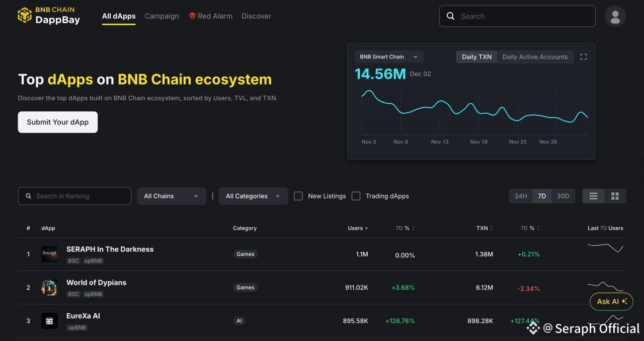Open the EureXa AI app icon
The width and height of the screenshot is (644, 341).
[x=49, y=321]
